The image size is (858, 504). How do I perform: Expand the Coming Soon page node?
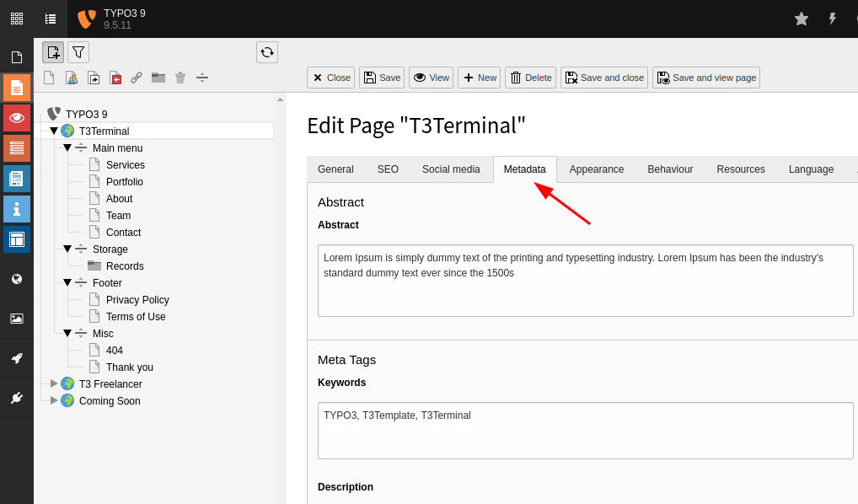pos(53,400)
